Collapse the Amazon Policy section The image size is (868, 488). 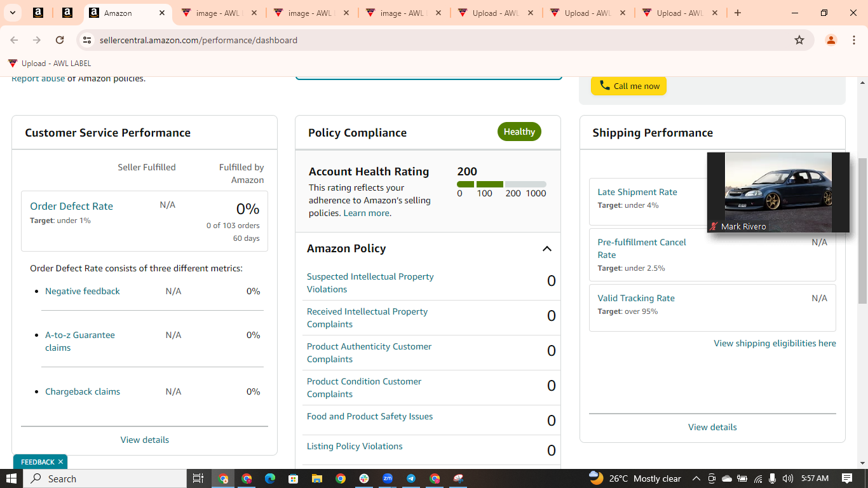pos(546,248)
